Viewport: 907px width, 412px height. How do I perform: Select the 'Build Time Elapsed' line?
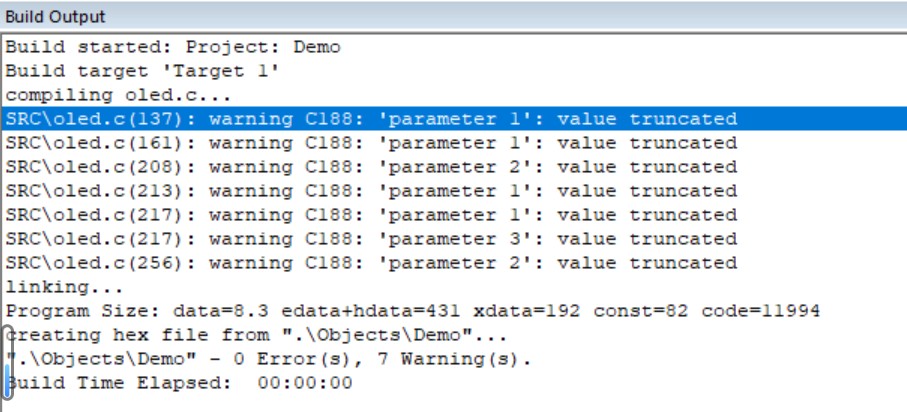[180, 383]
